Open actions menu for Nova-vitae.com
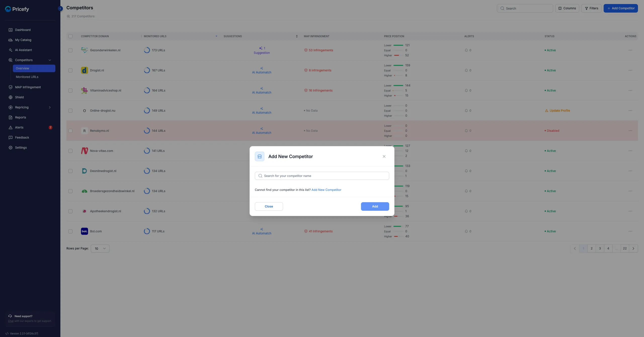Screen dimensions: 644x337 click(630, 151)
